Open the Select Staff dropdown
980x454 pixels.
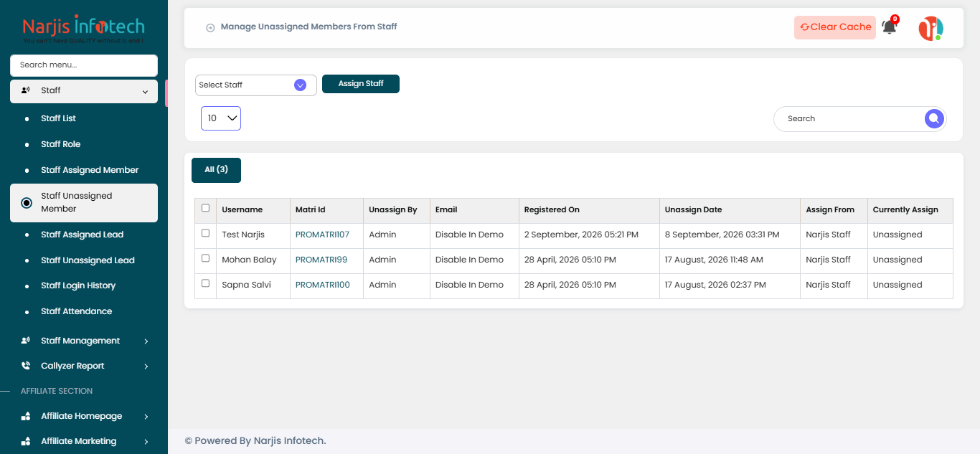(x=255, y=85)
